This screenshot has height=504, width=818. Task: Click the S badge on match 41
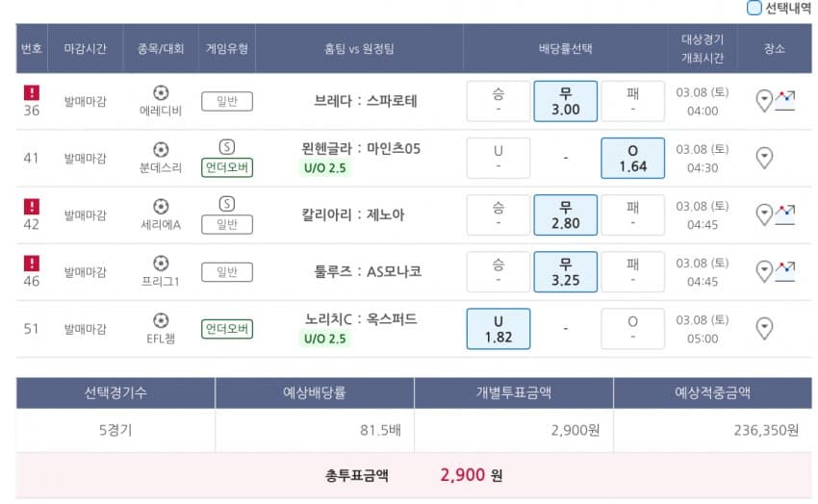click(227, 147)
